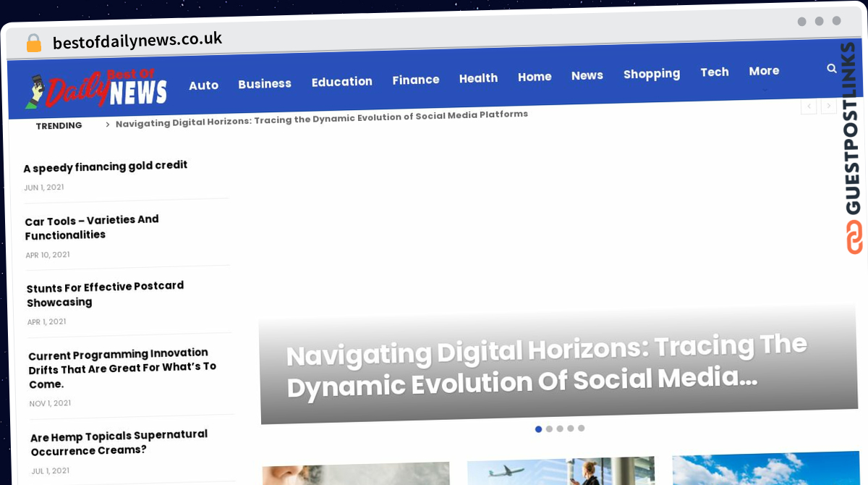Viewport: 868px width, 485px height.
Task: Click the NOV 1, 2021 date
Action: [50, 403]
